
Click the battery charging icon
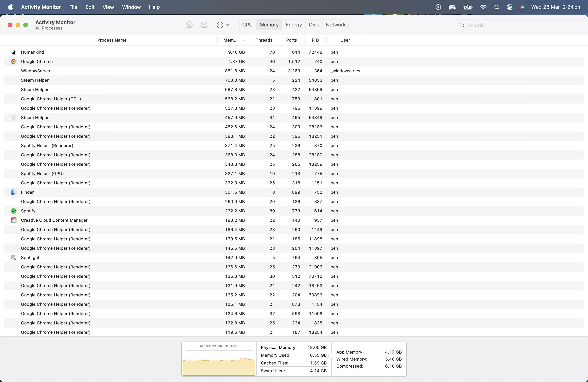[467, 7]
